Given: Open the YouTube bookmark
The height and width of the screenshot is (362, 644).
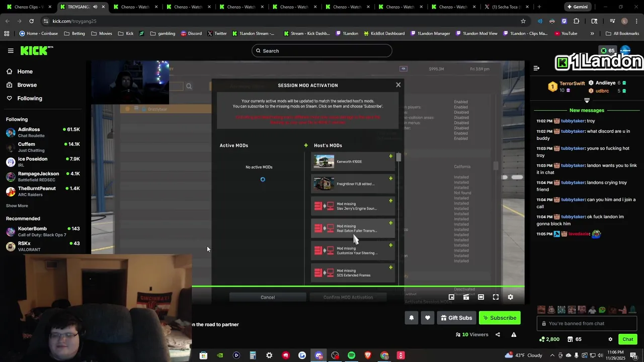Looking at the screenshot, I should (566, 34).
